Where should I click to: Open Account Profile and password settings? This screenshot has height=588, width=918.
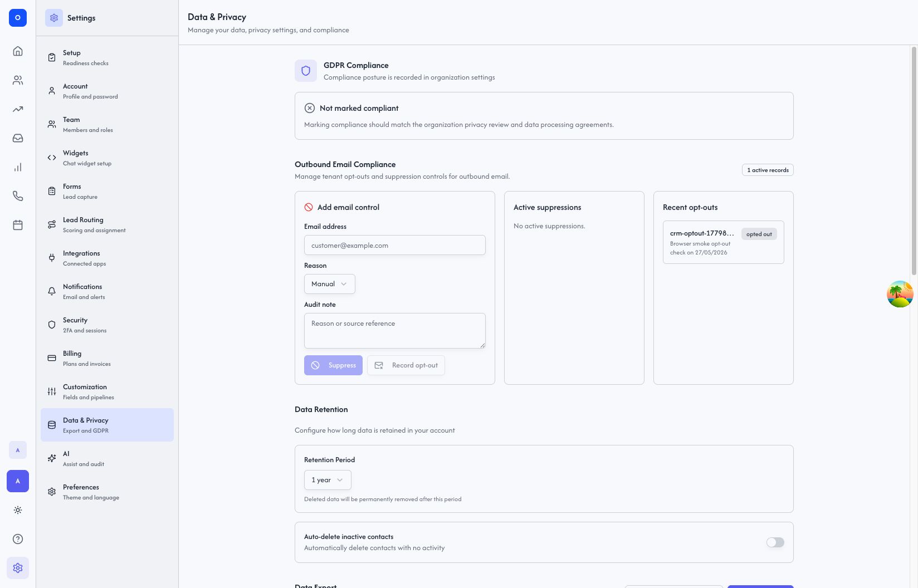(x=107, y=91)
